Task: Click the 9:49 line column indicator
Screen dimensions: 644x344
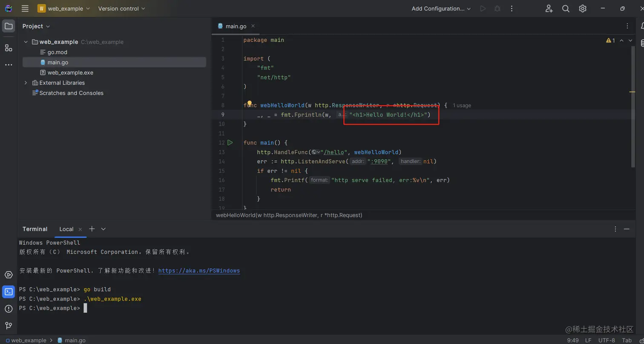Action: [573, 340]
